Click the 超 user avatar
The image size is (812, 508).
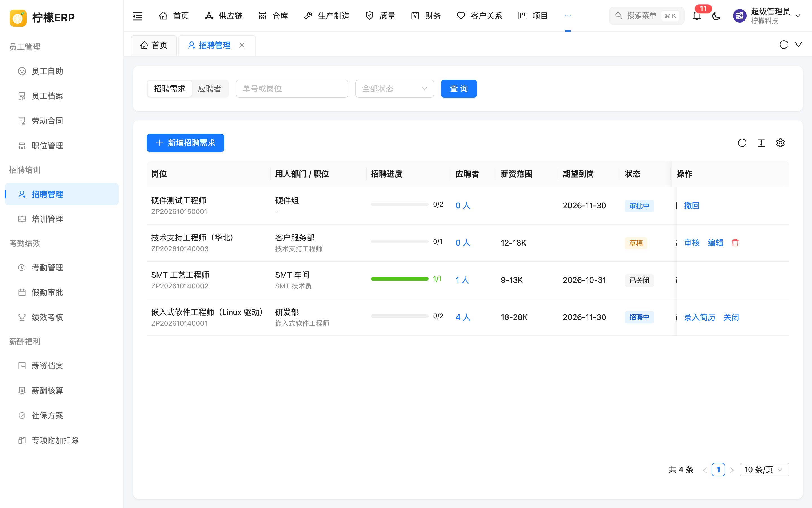740,16
